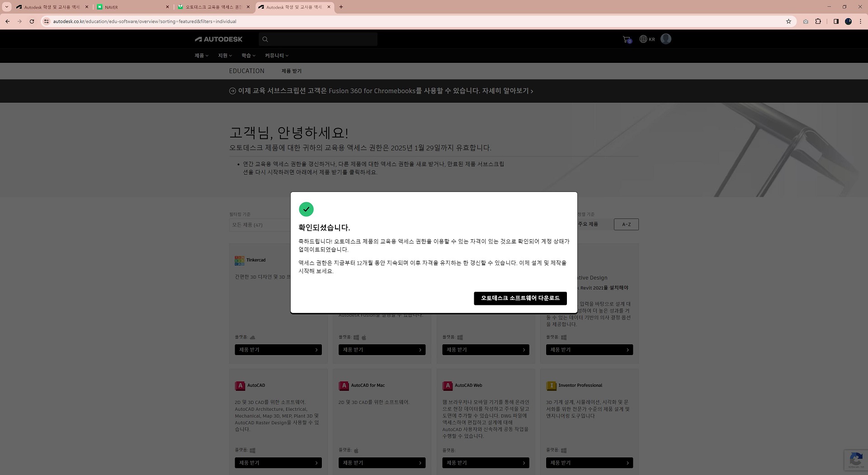The height and width of the screenshot is (475, 868).
Task: Switch to the first Autodesk 학생 및 교사용 tab
Action: 52,7
